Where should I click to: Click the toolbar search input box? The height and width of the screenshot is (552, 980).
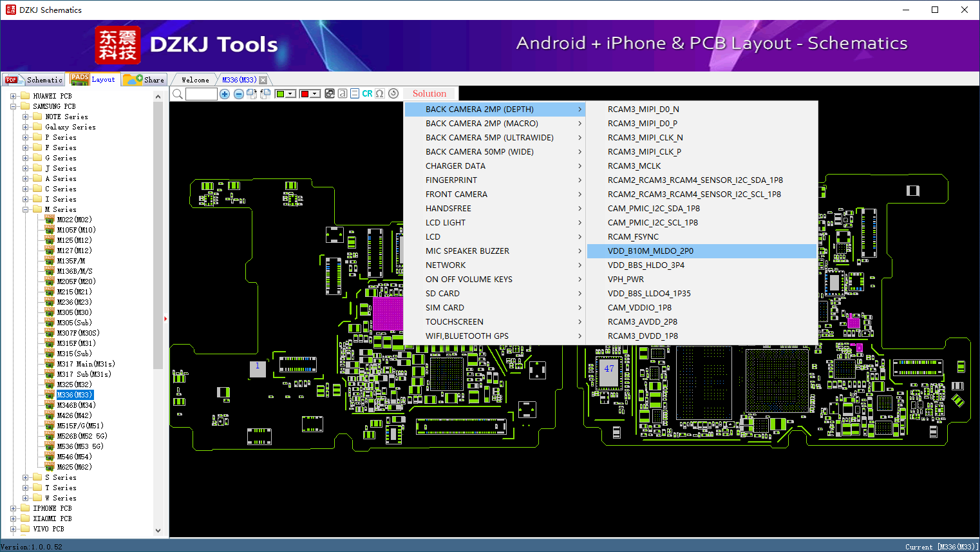[202, 94]
